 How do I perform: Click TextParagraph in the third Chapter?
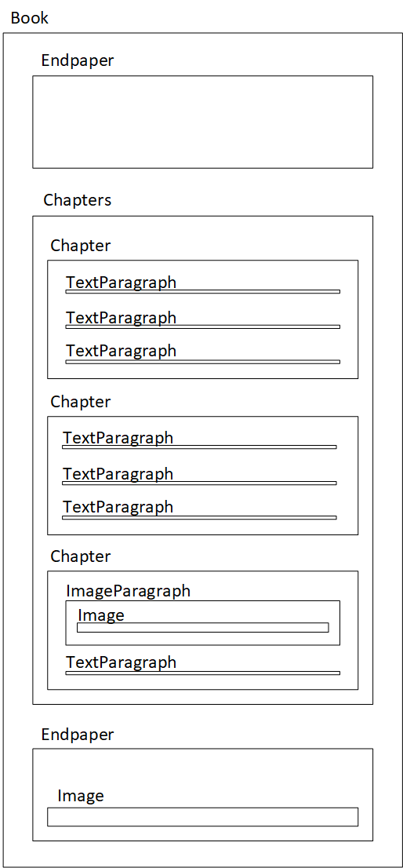pos(121,662)
